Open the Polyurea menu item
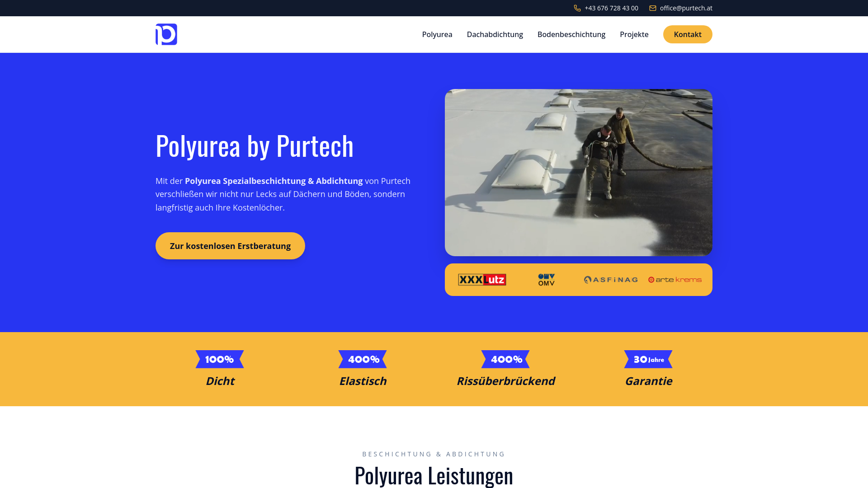This screenshot has height=488, width=868. [437, 34]
